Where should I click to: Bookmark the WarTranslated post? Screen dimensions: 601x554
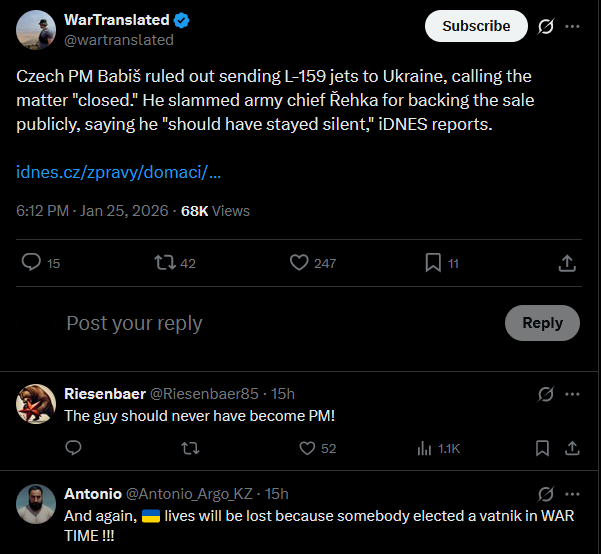click(433, 263)
